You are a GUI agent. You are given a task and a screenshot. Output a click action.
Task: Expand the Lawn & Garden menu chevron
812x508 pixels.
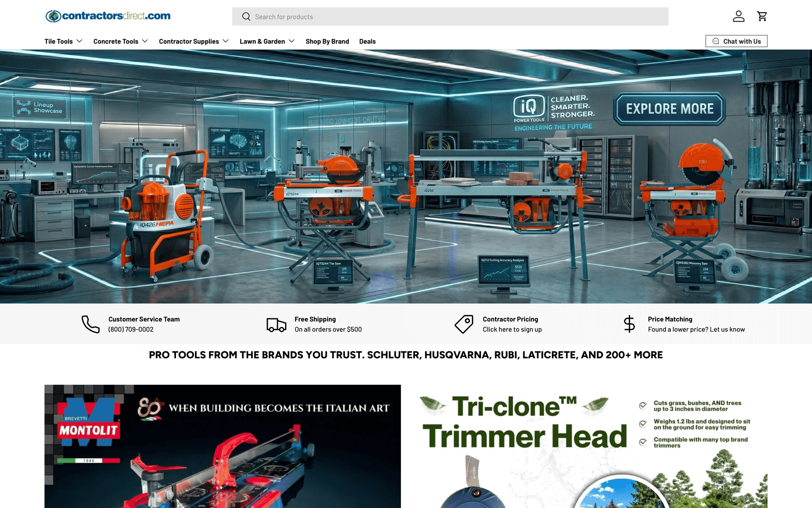(x=292, y=41)
